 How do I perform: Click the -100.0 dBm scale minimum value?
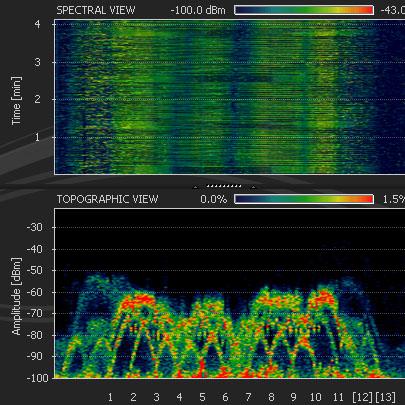(198, 10)
